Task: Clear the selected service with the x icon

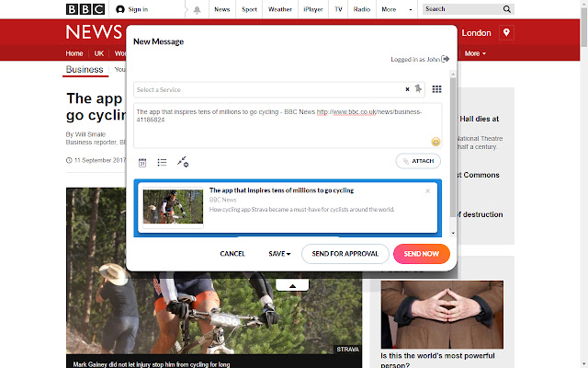Action: [407, 89]
